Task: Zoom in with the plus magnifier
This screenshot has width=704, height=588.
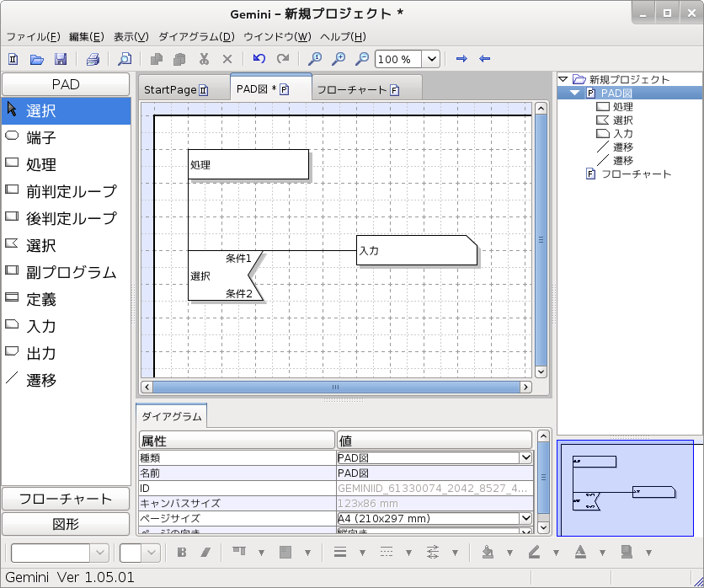Action: [338, 59]
